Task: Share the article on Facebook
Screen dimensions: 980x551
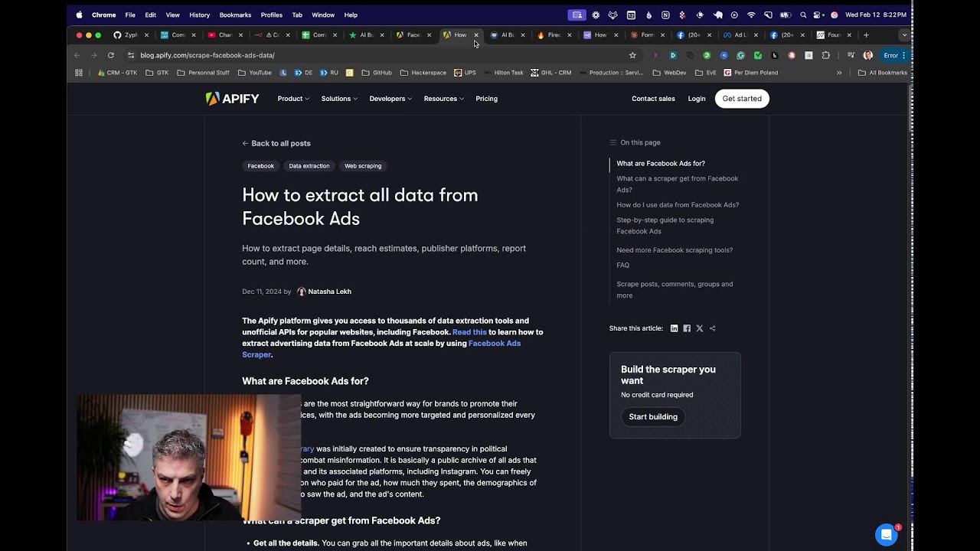Action: [687, 328]
